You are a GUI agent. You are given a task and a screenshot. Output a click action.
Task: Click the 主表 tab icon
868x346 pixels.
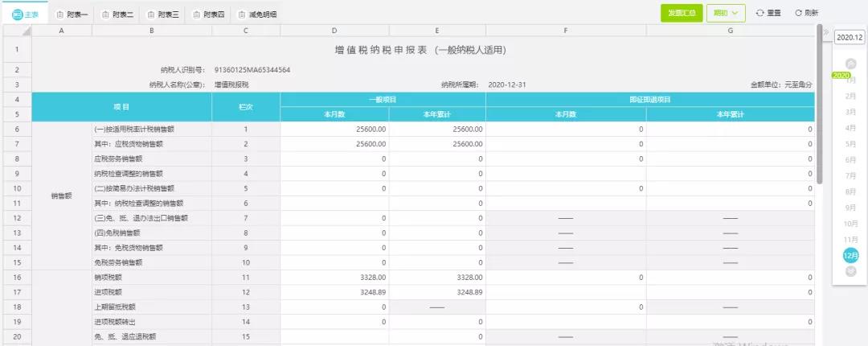tap(17, 14)
